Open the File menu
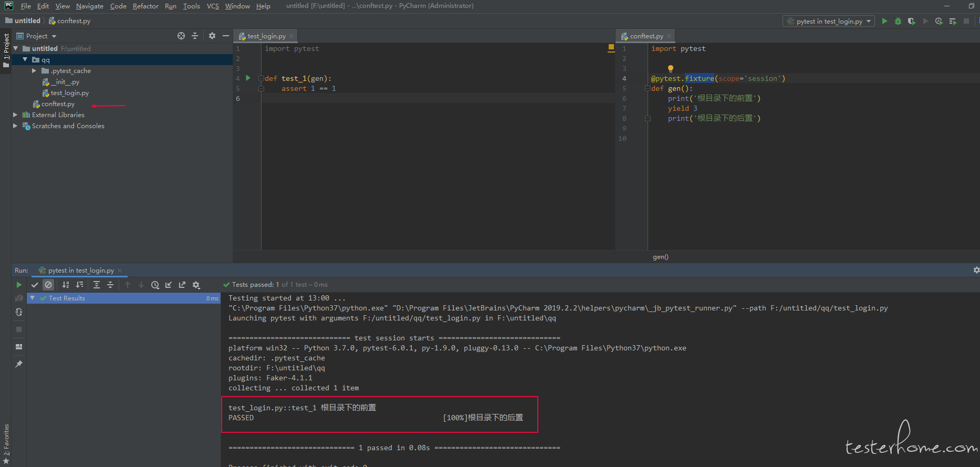This screenshot has width=980, height=467. point(26,6)
